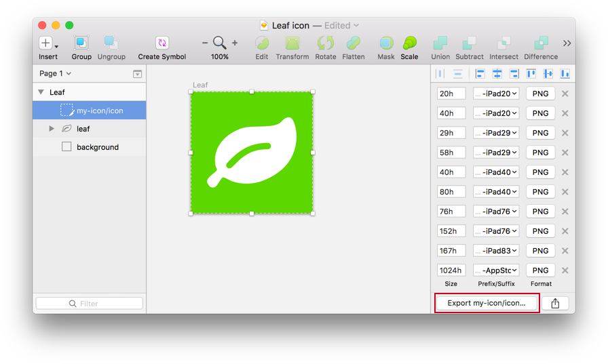Collapse the Leaf artboard tree
The width and height of the screenshot is (608, 364).
[x=41, y=92]
